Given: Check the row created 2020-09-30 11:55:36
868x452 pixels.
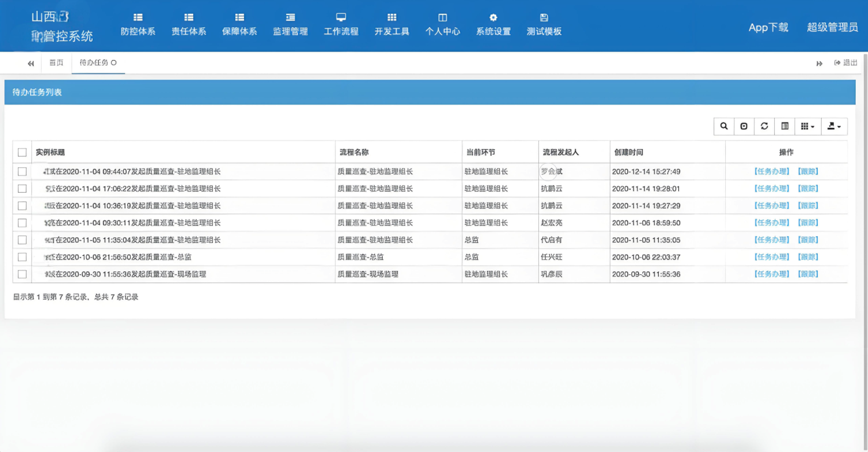Looking at the screenshot, I should click(x=22, y=274).
